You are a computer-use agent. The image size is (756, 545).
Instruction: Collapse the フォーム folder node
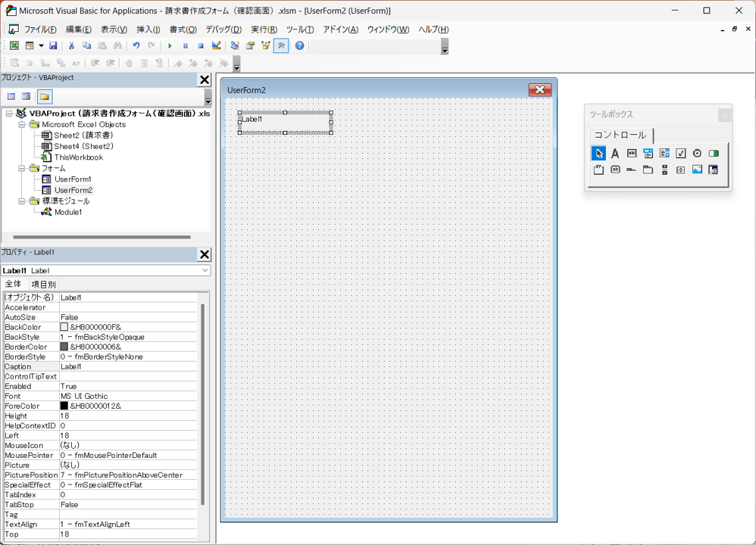coord(23,168)
